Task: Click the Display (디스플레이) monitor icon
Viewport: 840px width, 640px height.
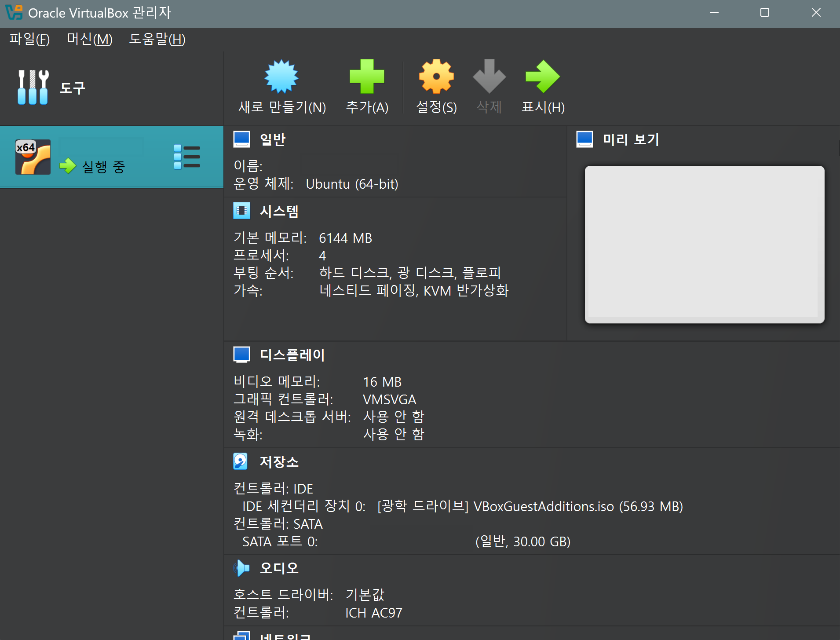Action: coord(241,355)
